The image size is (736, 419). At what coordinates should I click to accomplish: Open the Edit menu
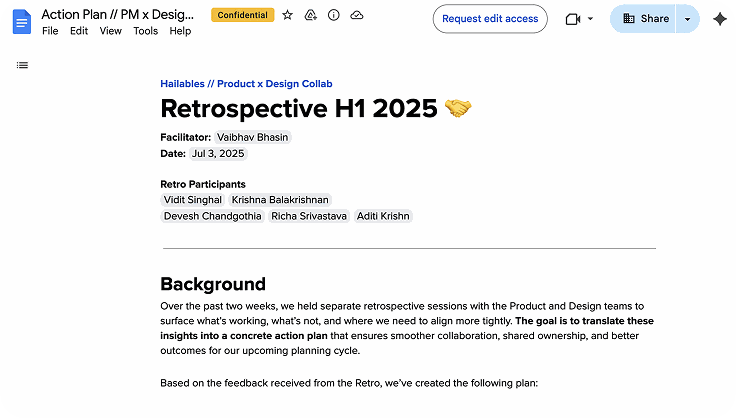pos(79,31)
